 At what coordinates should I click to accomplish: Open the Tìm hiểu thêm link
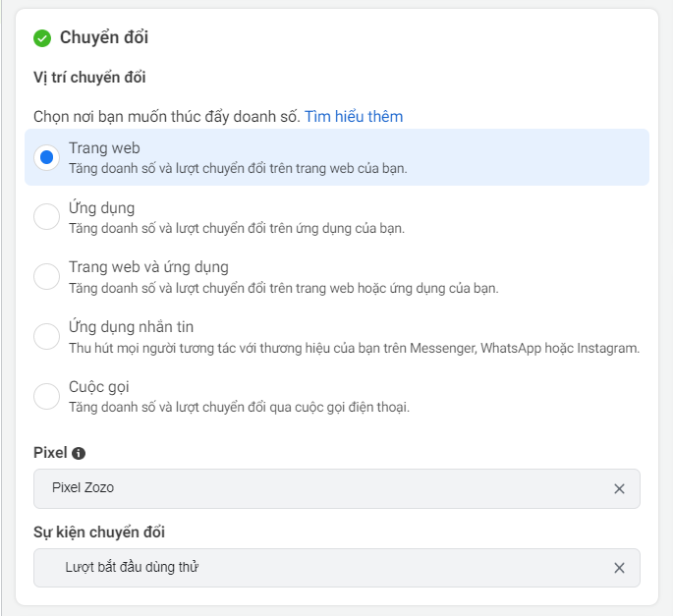[354, 116]
